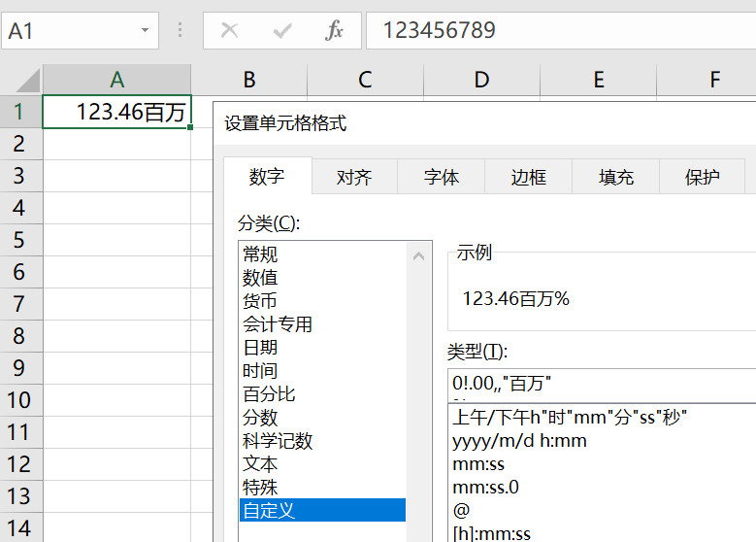756x542 pixels.
Task: Expand the Name Box dropdown arrow
Action: coord(145,30)
